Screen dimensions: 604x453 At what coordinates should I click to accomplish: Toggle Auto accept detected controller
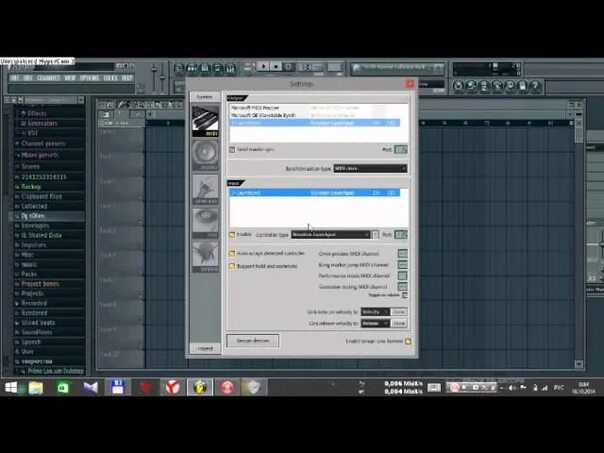(x=232, y=253)
